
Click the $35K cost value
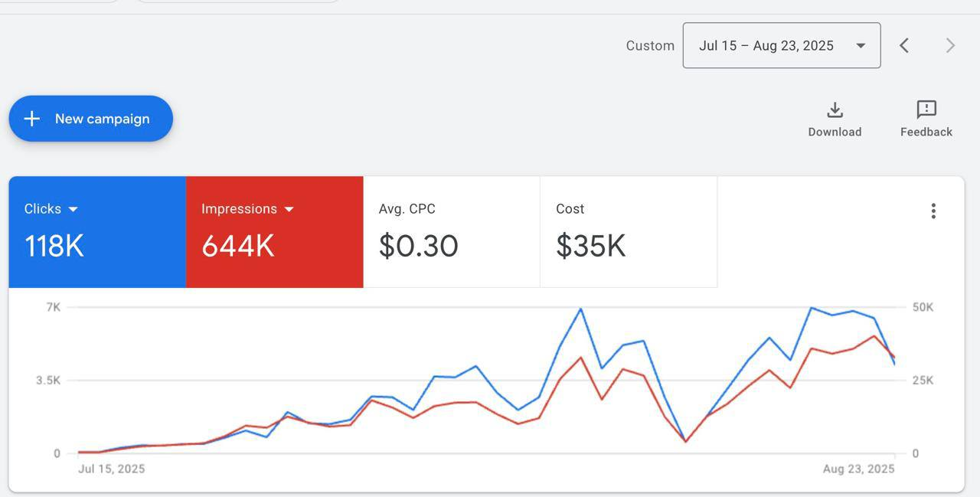(591, 246)
